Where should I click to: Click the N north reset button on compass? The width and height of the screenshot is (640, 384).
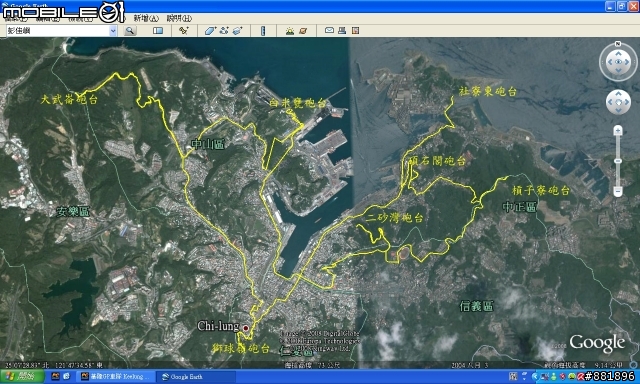(618, 43)
